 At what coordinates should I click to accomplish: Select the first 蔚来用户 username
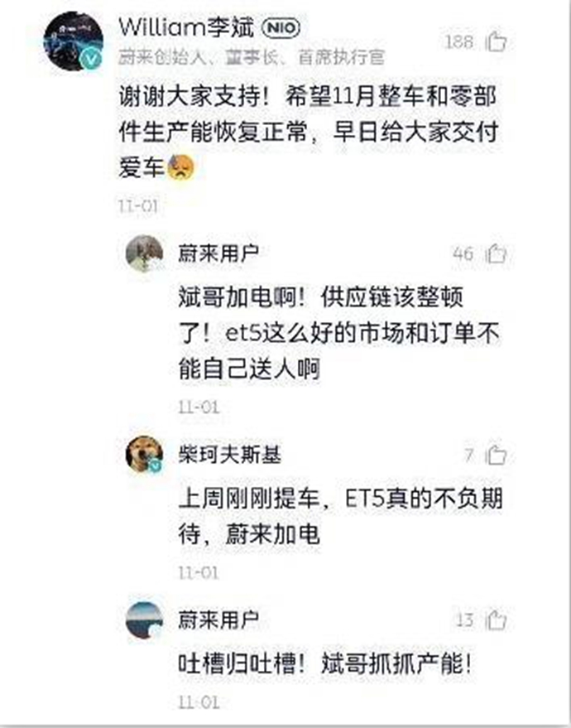[218, 253]
